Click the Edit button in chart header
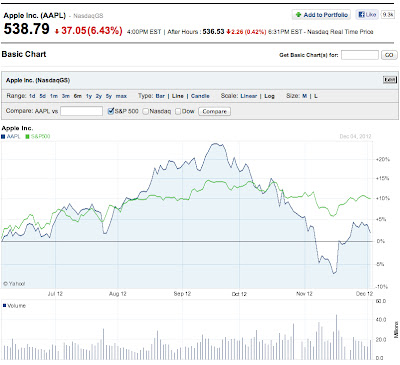 tap(390, 80)
